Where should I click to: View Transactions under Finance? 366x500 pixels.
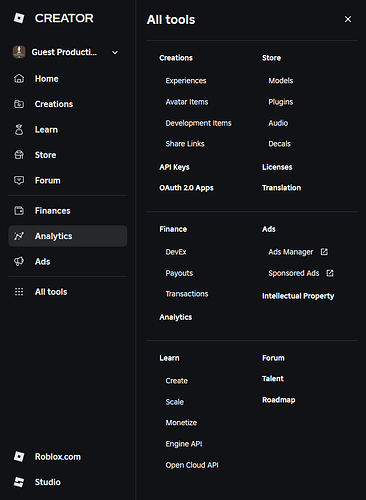[187, 294]
